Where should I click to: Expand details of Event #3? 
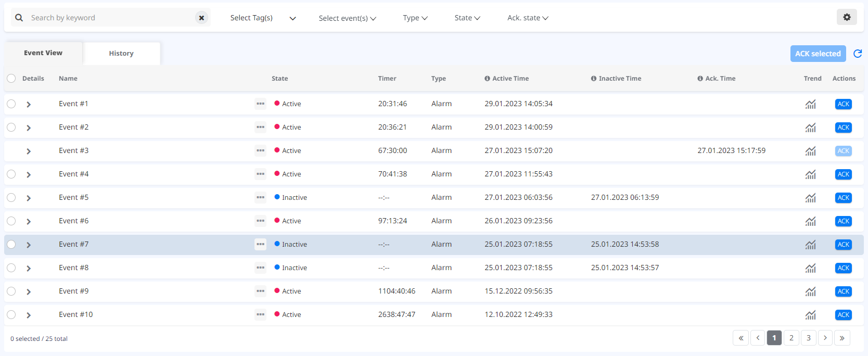tap(29, 151)
